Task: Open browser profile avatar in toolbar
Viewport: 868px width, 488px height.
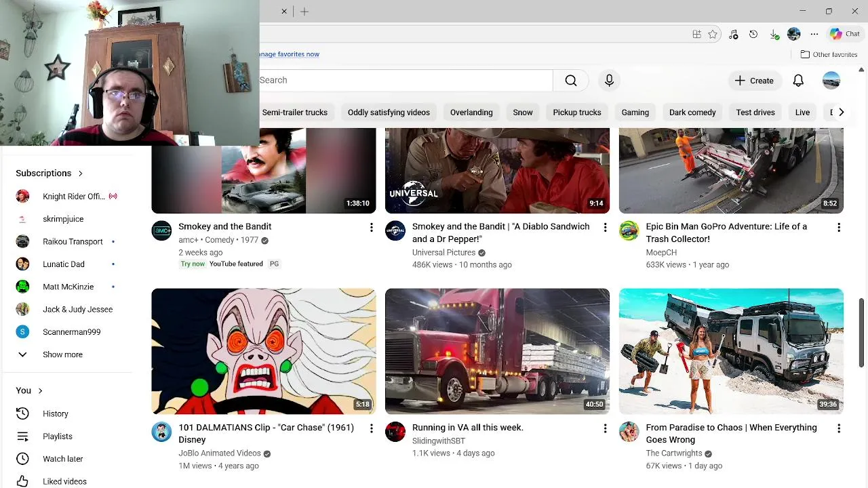Action: [x=794, y=34]
